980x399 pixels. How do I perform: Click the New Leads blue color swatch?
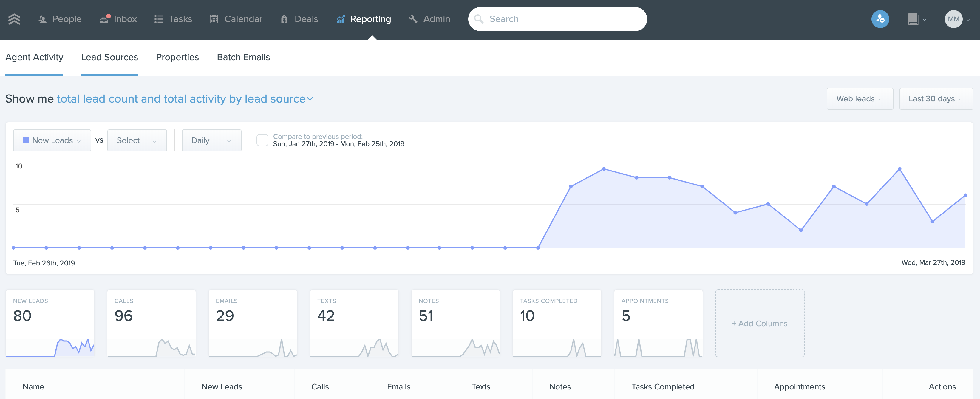(x=26, y=140)
